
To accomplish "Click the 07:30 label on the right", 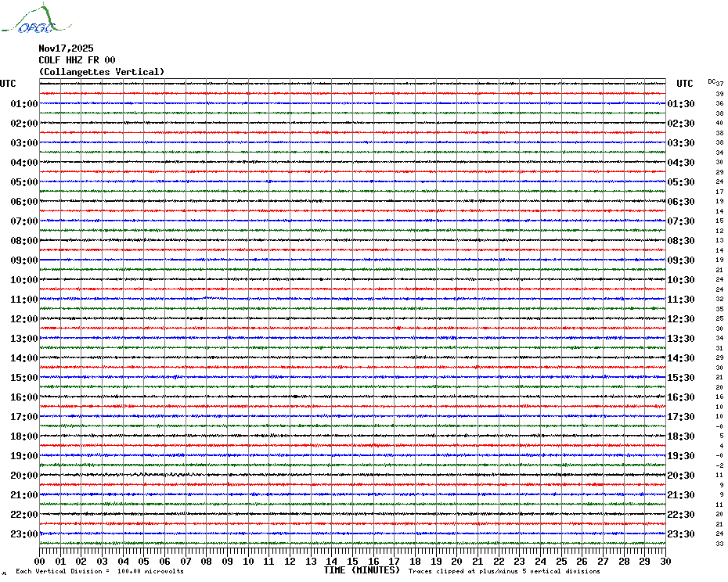I will pos(681,221).
